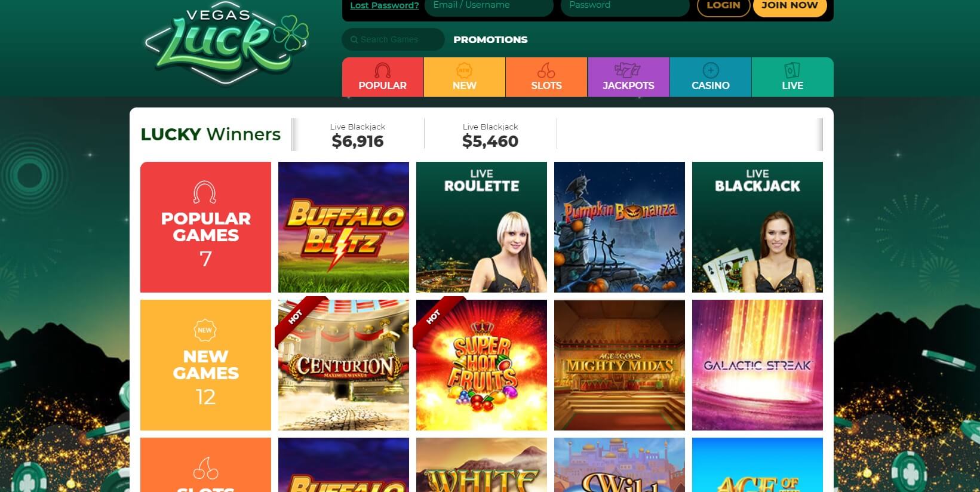Open the Galactic Streak game thumbnail

[757, 365]
